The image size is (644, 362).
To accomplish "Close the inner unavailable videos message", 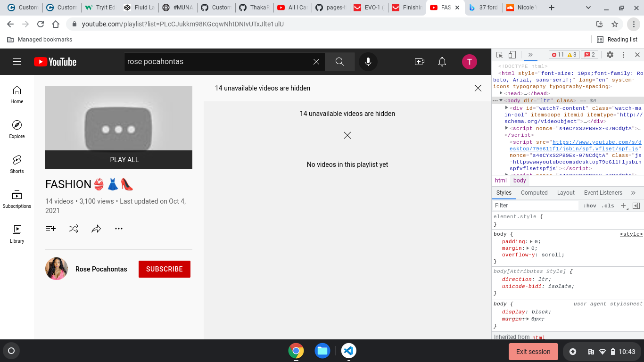I will [x=347, y=135].
